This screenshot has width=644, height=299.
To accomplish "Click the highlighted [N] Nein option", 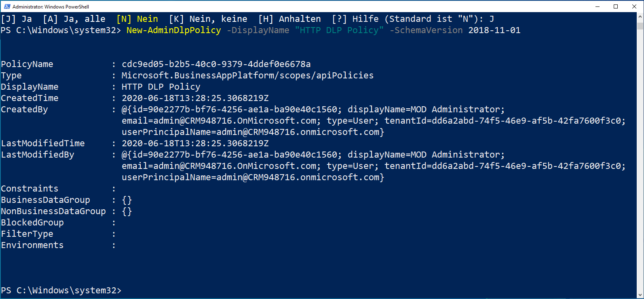I will coord(138,19).
